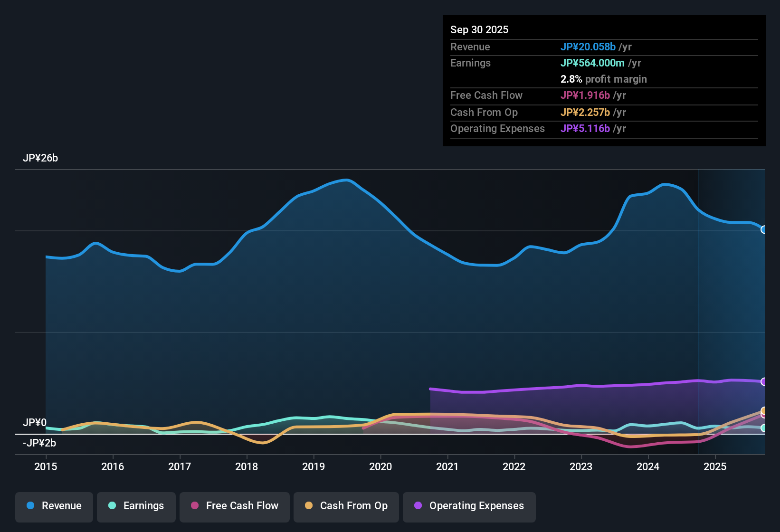Toggle the Free Cash Flow series off
This screenshot has width=780, height=532.
(x=234, y=506)
